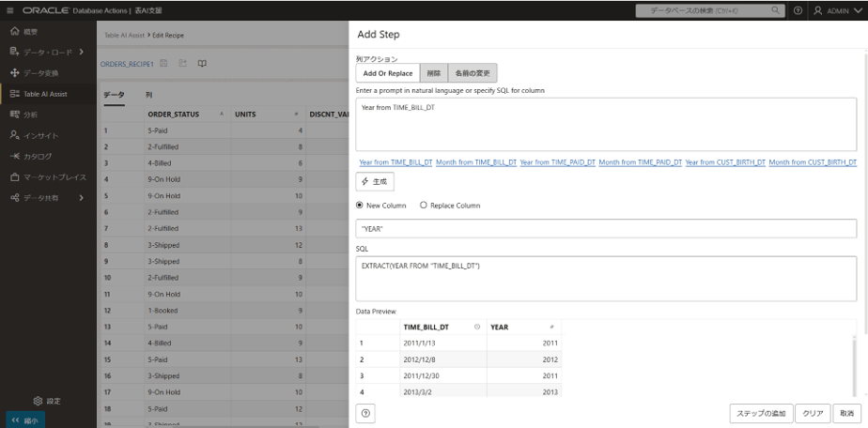The width and height of the screenshot is (868, 428).
Task: Click the Month from TIME_PAID_DT suggestion link
Action: click(x=640, y=162)
